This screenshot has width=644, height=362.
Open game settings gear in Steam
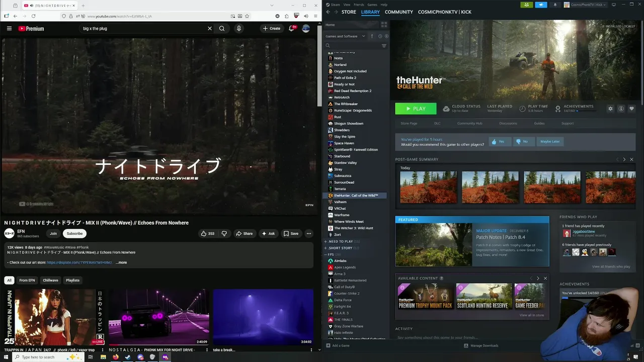point(610,109)
